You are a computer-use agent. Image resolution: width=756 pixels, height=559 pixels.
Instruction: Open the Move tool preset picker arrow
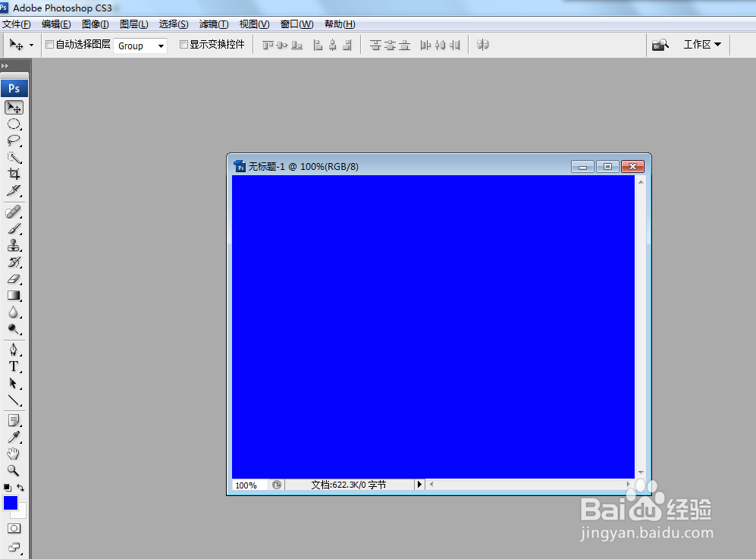(31, 45)
